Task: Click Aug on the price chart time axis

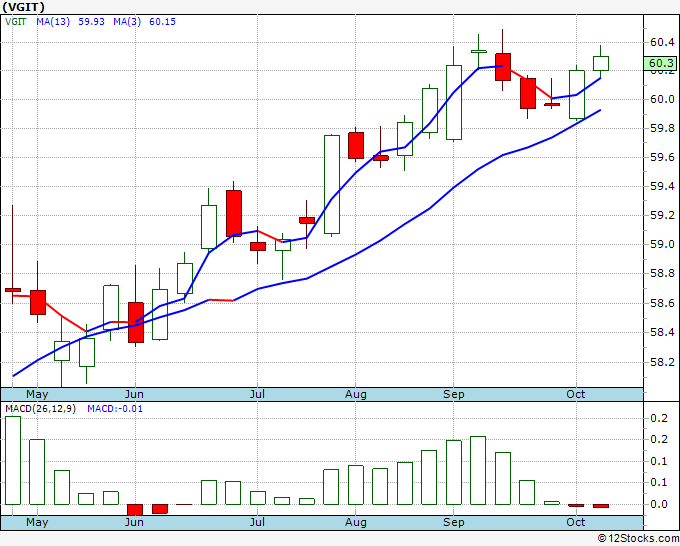Action: [x=356, y=395]
